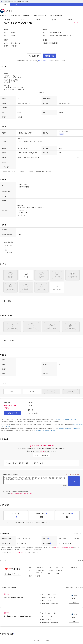Click the 서류 selection method card
The height and width of the screenshot is (644, 83).
[12, 392]
